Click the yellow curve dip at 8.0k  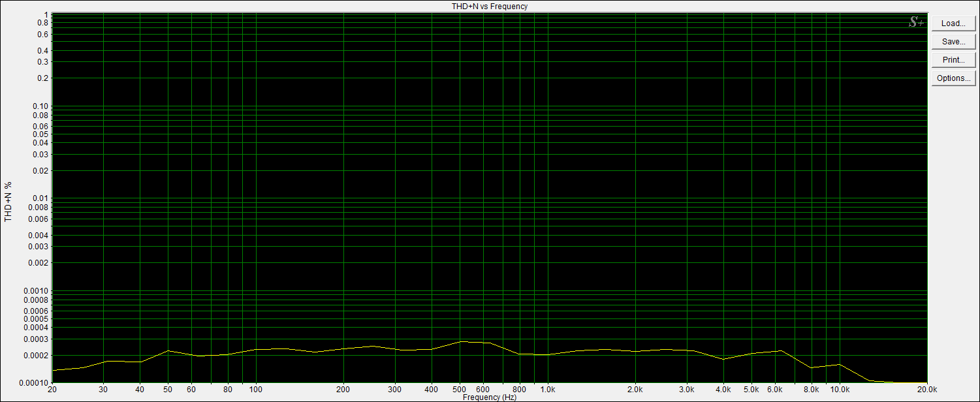[x=811, y=367]
